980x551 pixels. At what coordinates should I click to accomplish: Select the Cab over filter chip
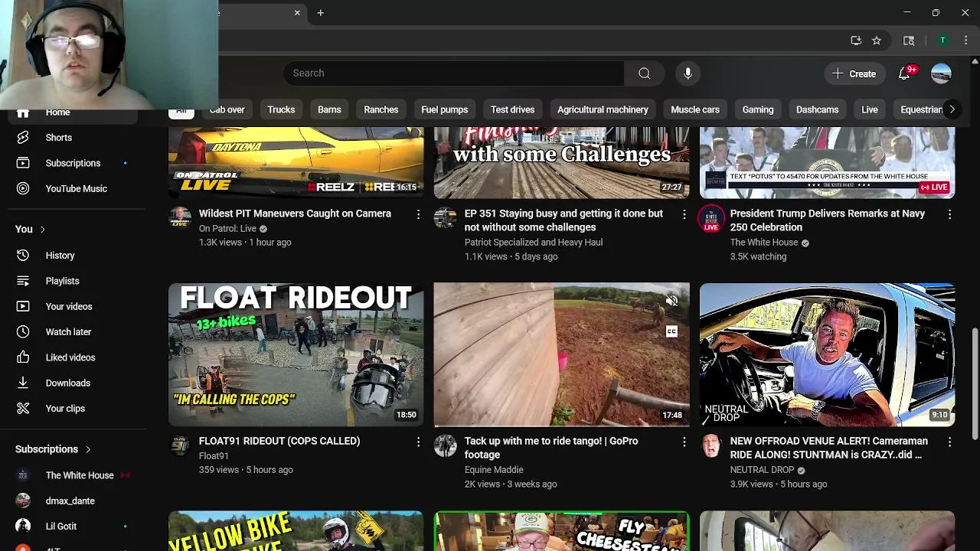tap(227, 109)
